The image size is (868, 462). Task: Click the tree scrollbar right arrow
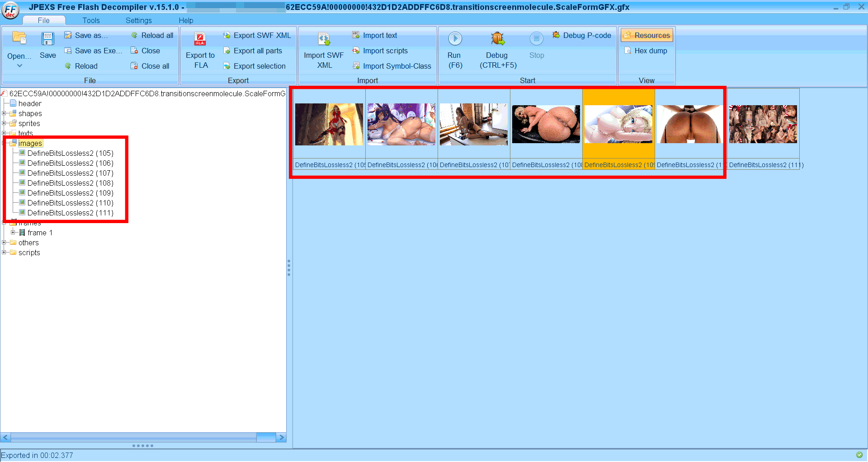[282, 437]
